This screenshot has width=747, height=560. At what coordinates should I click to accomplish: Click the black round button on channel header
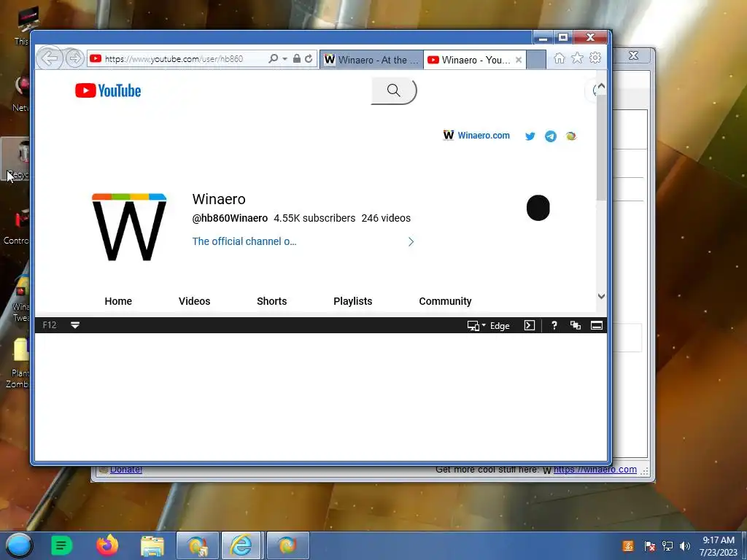pyautogui.click(x=538, y=208)
